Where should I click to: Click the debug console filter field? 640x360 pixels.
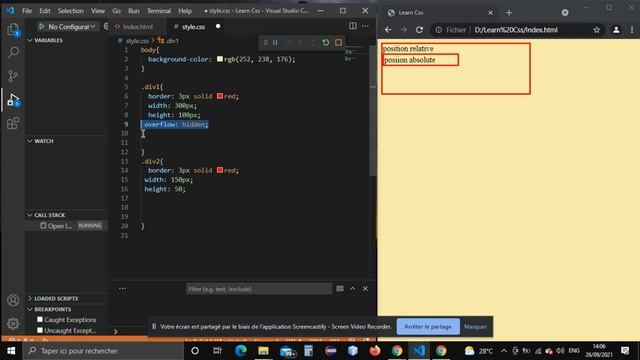pos(259,289)
